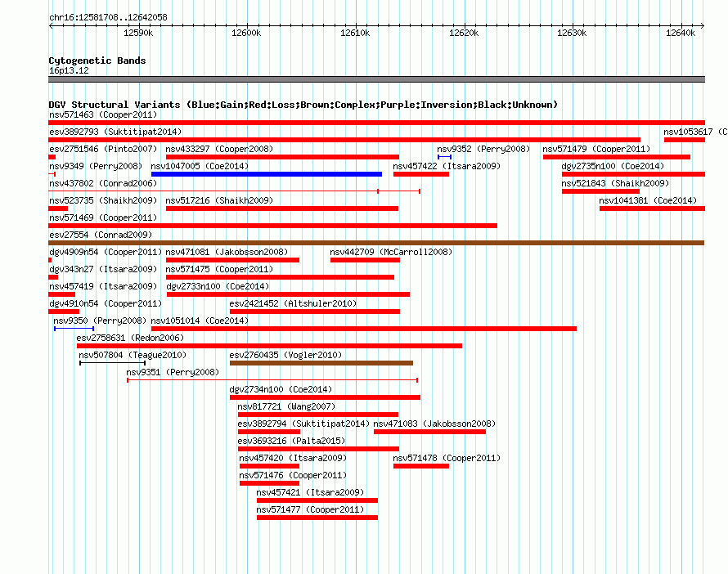Select the nsv457420 (Itsara2009) label
The image size is (728, 574).
293,458
